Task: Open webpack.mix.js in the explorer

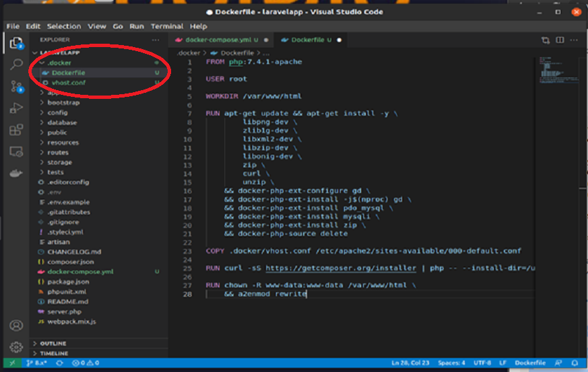Action: (71, 322)
